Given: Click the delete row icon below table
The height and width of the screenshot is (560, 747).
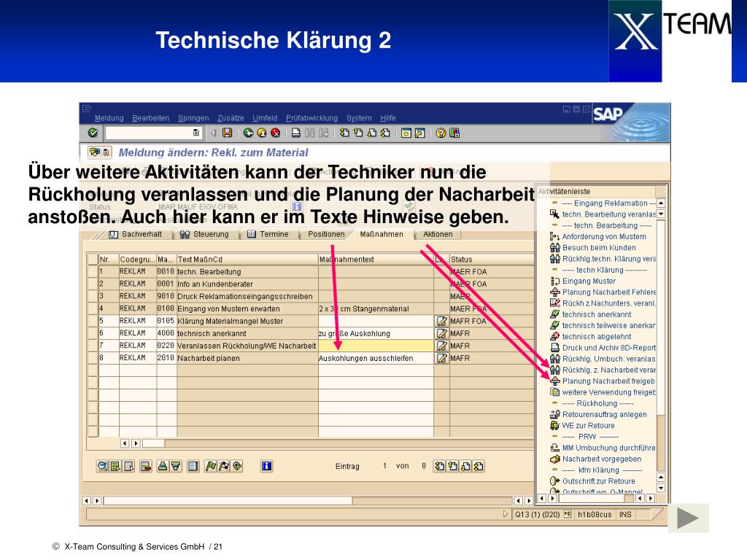Looking at the screenshot, I should coord(146,466).
